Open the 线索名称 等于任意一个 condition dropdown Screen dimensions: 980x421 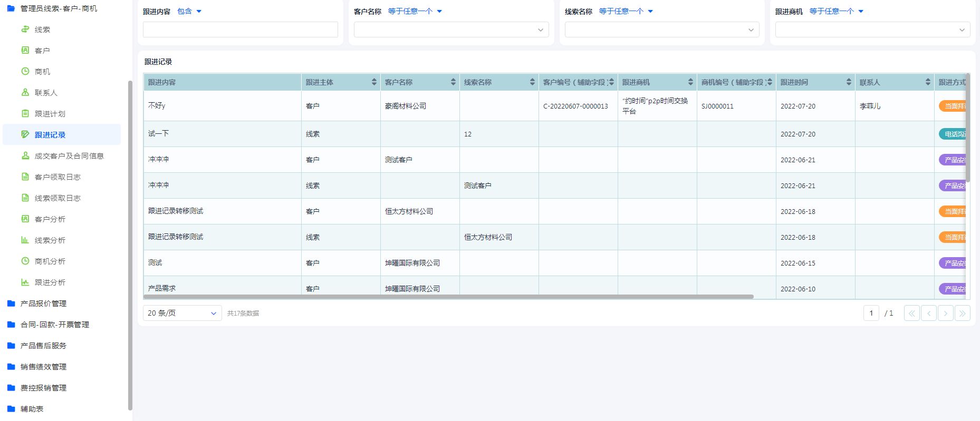click(626, 12)
